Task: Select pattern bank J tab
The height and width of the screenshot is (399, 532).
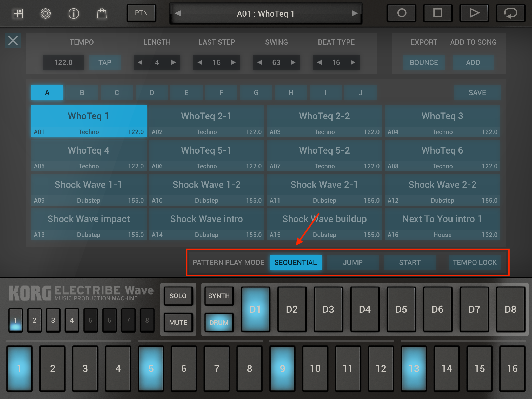Action: 361,92
